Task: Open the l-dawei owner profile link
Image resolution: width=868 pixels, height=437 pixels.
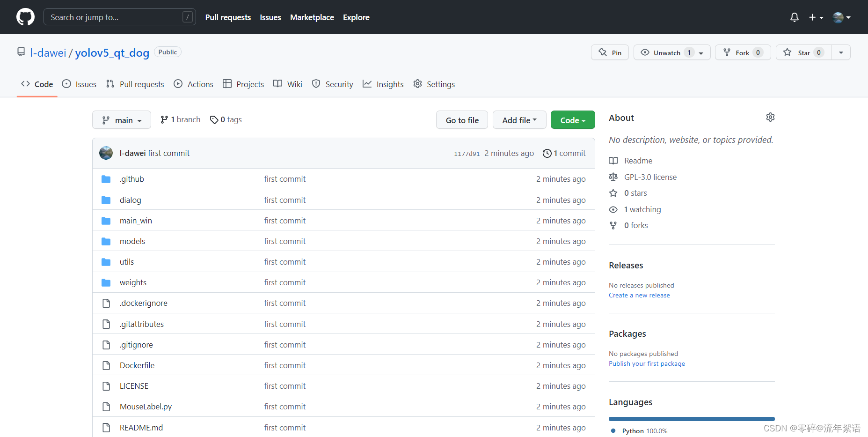Action: pyautogui.click(x=48, y=53)
